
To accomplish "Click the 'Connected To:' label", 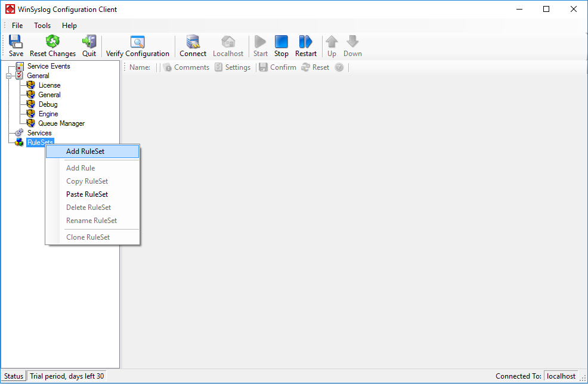I will click(518, 376).
